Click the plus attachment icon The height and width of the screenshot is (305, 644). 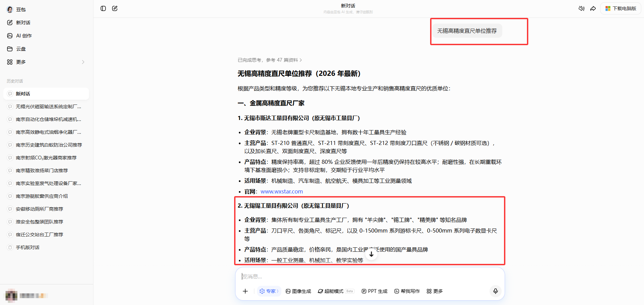point(245,291)
